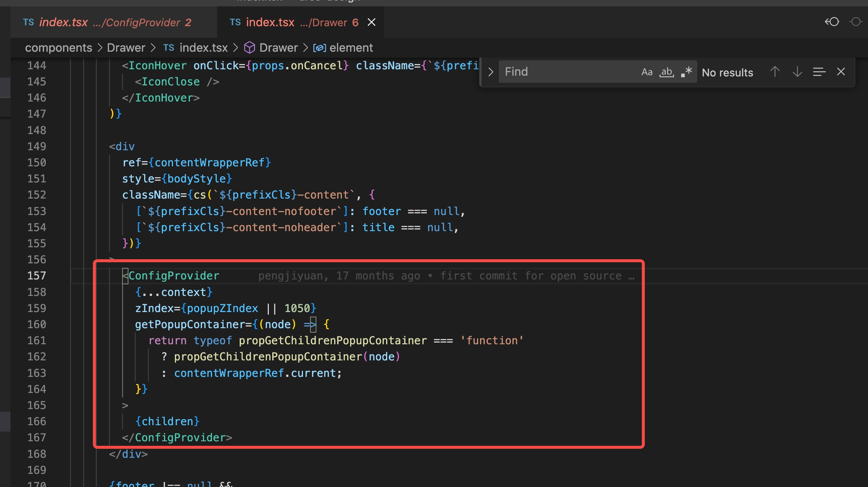This screenshot has width=868, height=487.
Task: Close the Drawer index.tsx tab
Action: pyautogui.click(x=371, y=22)
